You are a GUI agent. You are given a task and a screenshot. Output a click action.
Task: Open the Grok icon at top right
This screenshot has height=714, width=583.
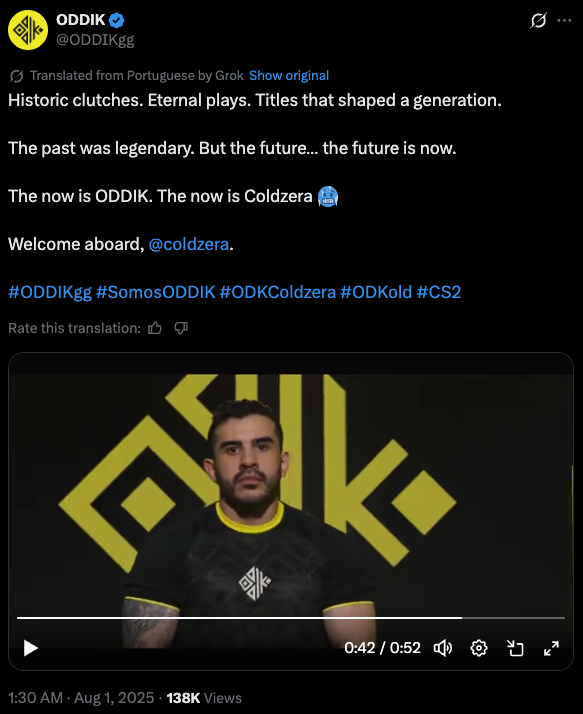click(x=538, y=20)
